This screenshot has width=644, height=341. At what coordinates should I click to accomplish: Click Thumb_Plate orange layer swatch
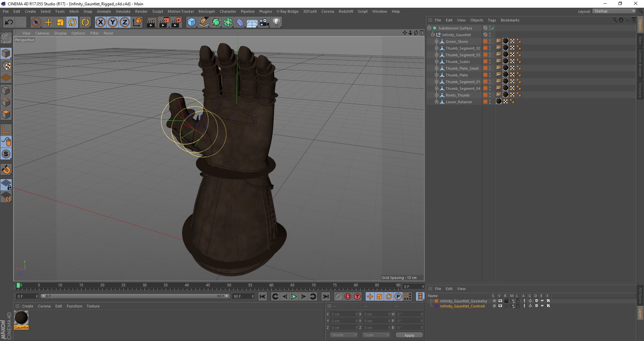485,75
